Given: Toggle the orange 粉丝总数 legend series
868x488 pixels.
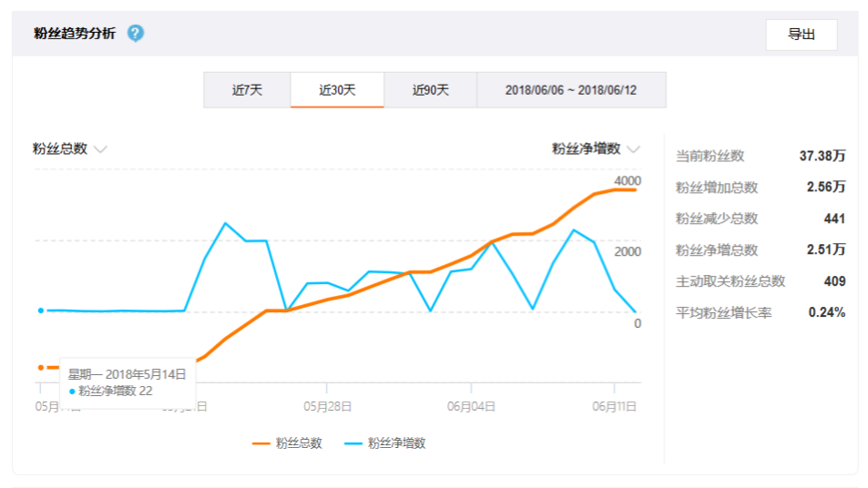Looking at the screenshot, I should pyautogui.click(x=287, y=443).
